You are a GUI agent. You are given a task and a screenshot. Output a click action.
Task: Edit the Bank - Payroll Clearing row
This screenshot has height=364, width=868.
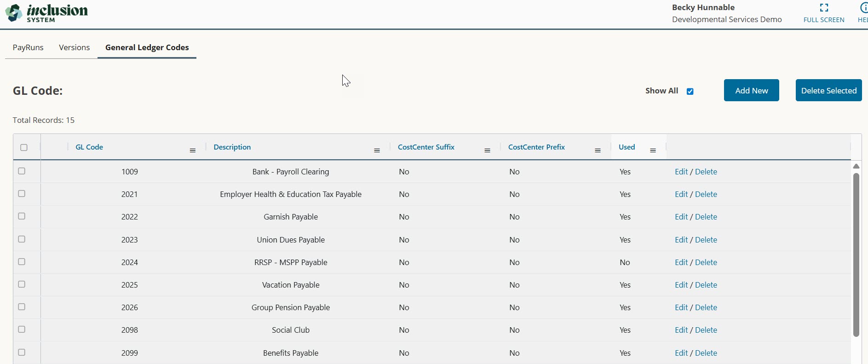pyautogui.click(x=681, y=172)
